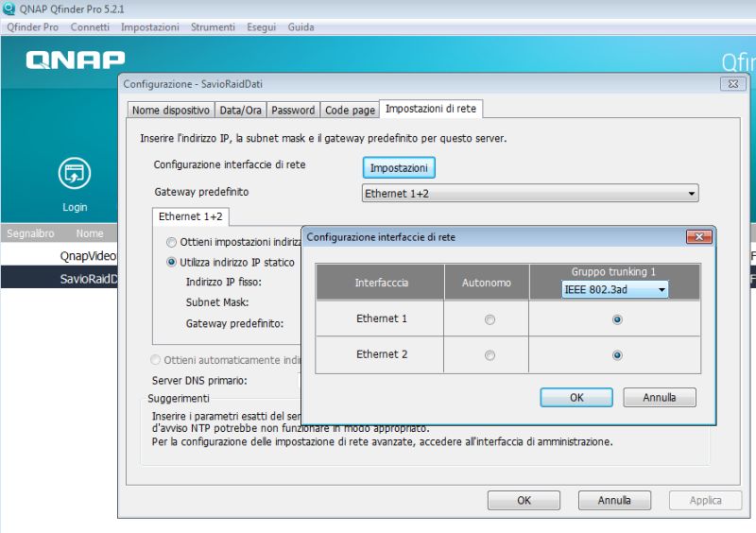Open the Strumenti menu
756x533 pixels.
point(212,27)
